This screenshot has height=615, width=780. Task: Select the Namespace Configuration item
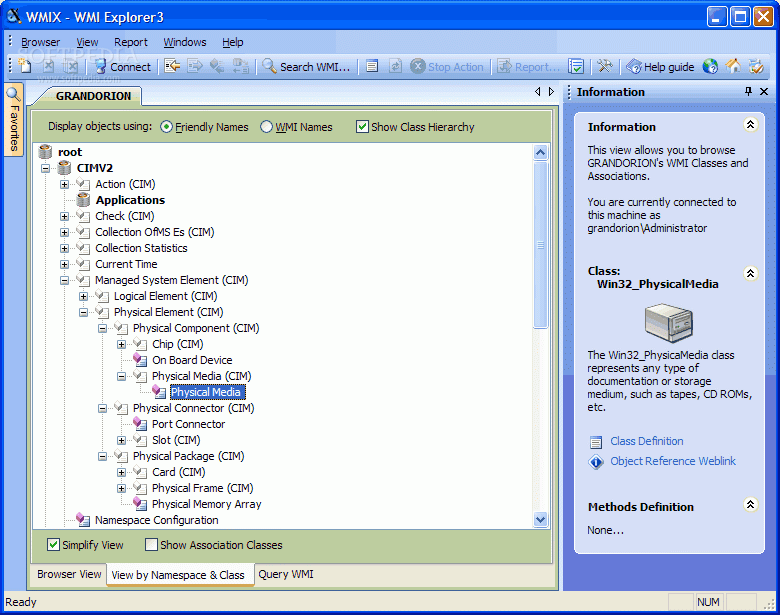point(157,520)
